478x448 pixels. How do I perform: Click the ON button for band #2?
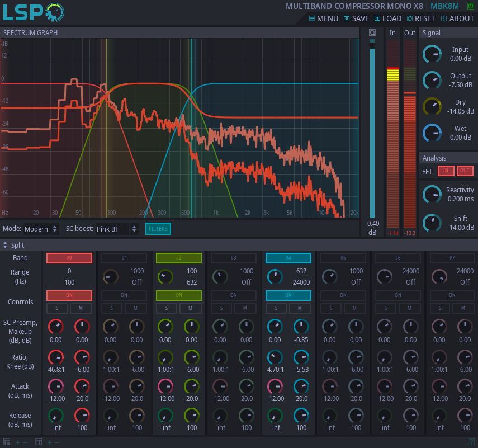coord(179,295)
